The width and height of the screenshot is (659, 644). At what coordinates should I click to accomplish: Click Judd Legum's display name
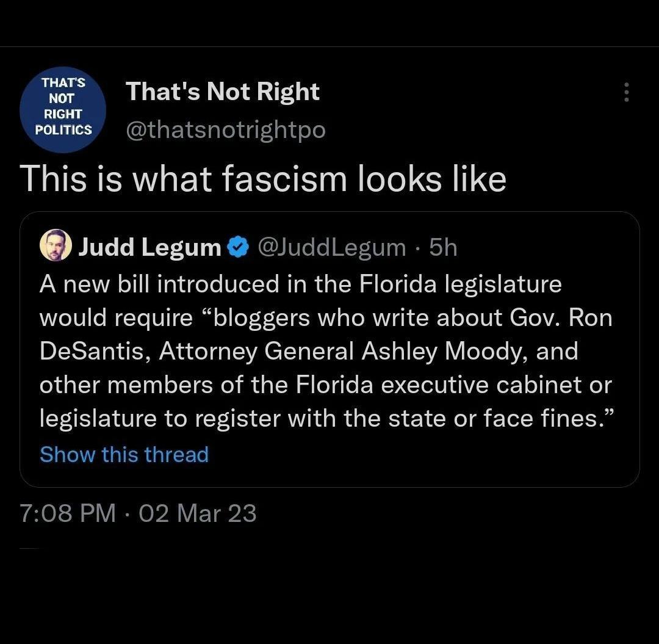[x=148, y=247]
